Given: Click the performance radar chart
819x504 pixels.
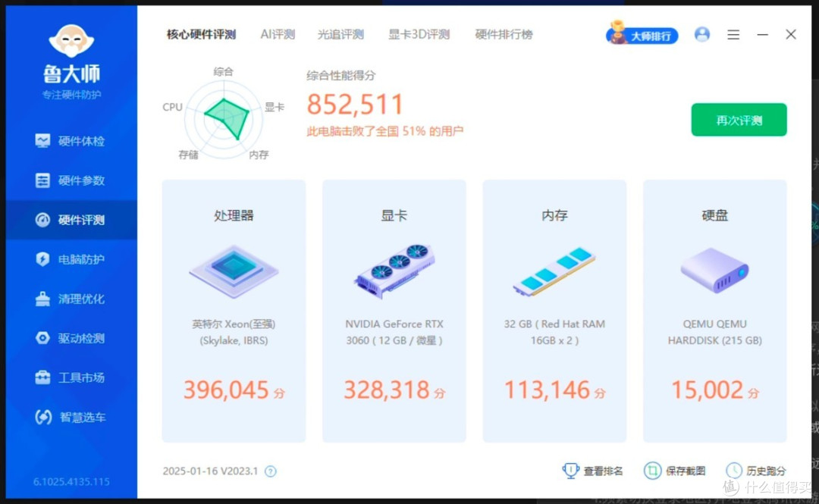Looking at the screenshot, I should [224, 118].
